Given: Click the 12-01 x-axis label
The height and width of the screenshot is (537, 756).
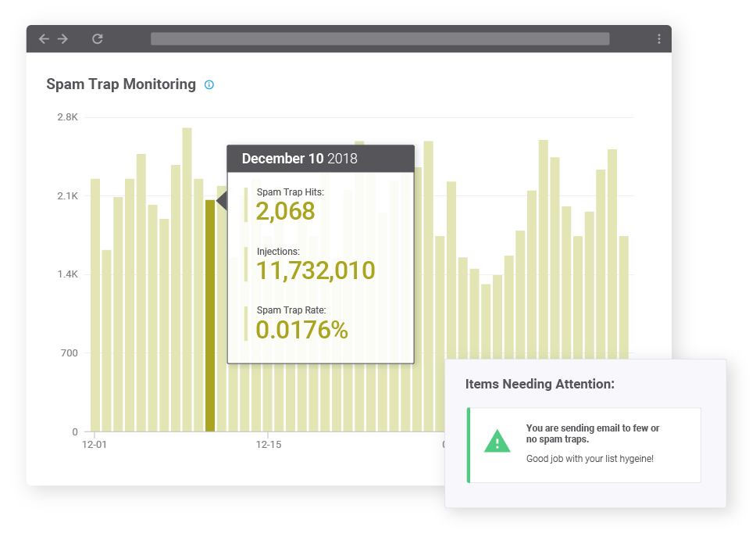Looking at the screenshot, I should tap(94, 445).
